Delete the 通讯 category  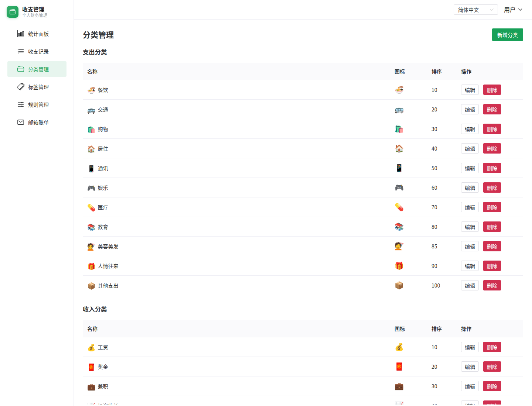click(x=492, y=168)
